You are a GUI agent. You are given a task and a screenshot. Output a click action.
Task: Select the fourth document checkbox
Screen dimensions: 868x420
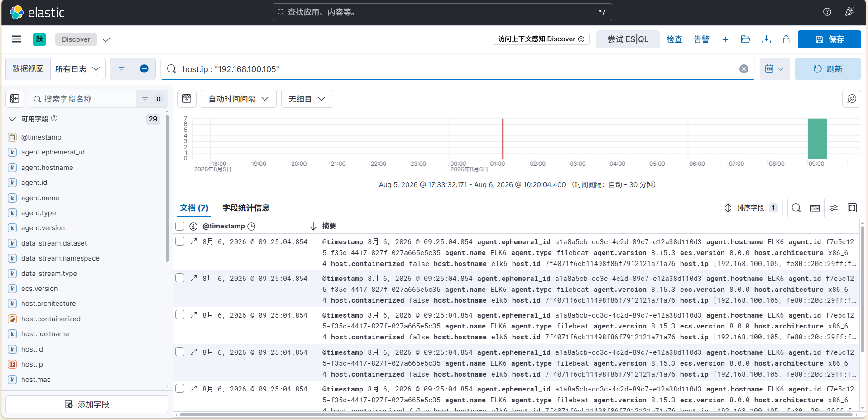[180, 352]
